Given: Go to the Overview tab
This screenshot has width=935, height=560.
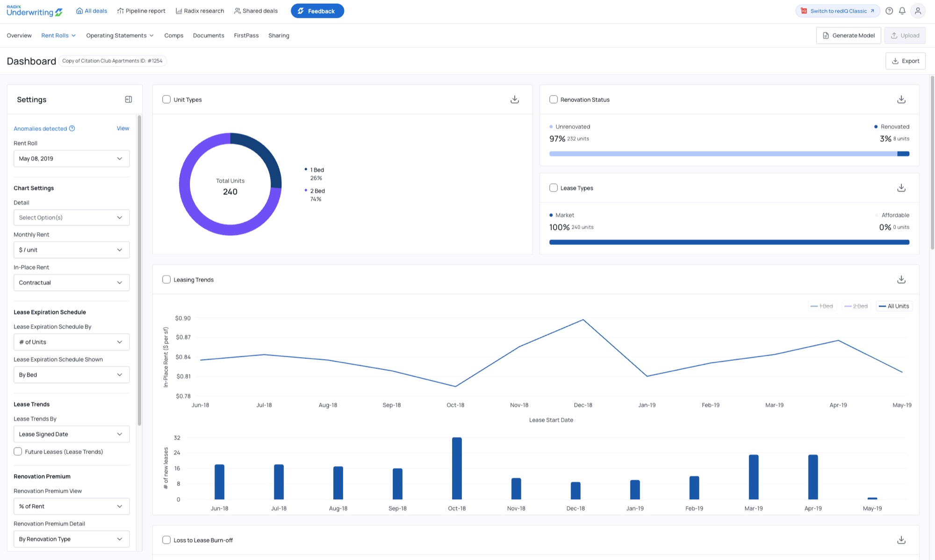Looking at the screenshot, I should [19, 36].
